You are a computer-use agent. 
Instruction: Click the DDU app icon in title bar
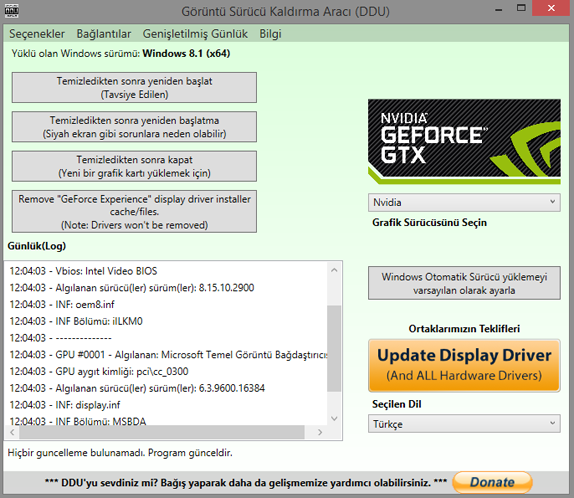[11, 11]
